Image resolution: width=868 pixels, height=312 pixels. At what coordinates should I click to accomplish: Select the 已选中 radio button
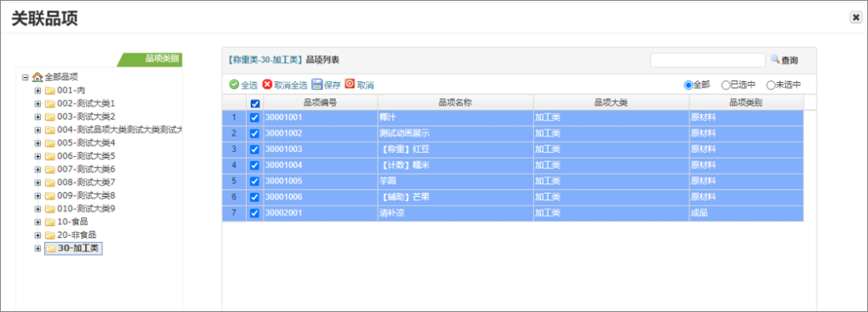click(726, 85)
